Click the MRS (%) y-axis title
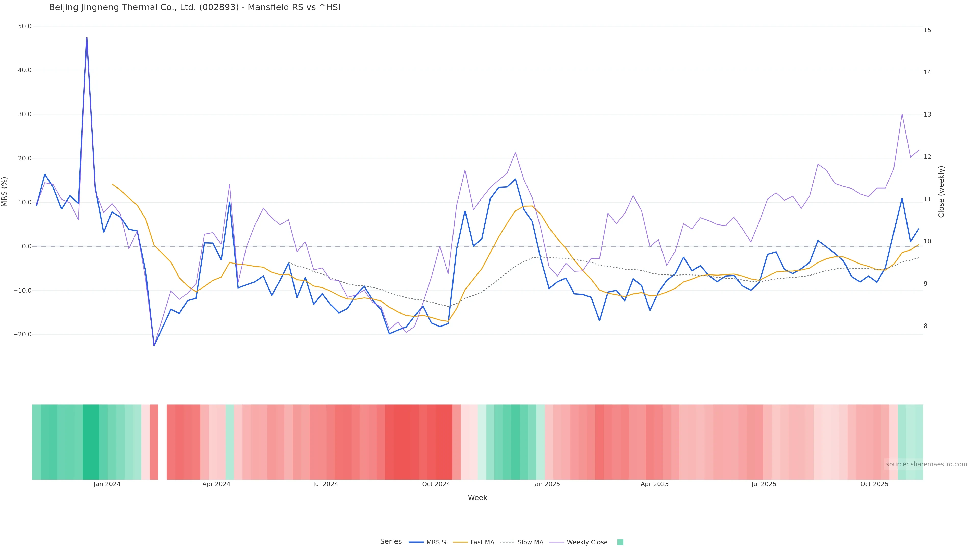 (x=5, y=192)
